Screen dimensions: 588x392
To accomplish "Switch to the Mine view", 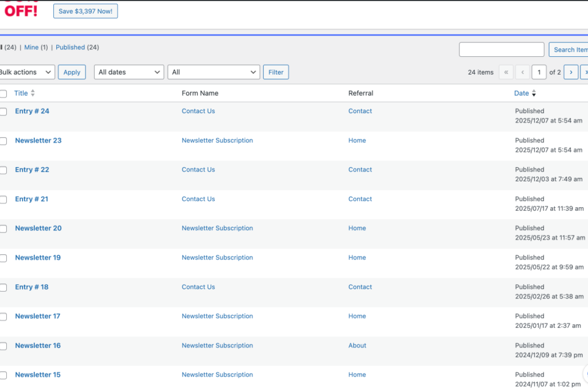I will pyautogui.click(x=32, y=47).
